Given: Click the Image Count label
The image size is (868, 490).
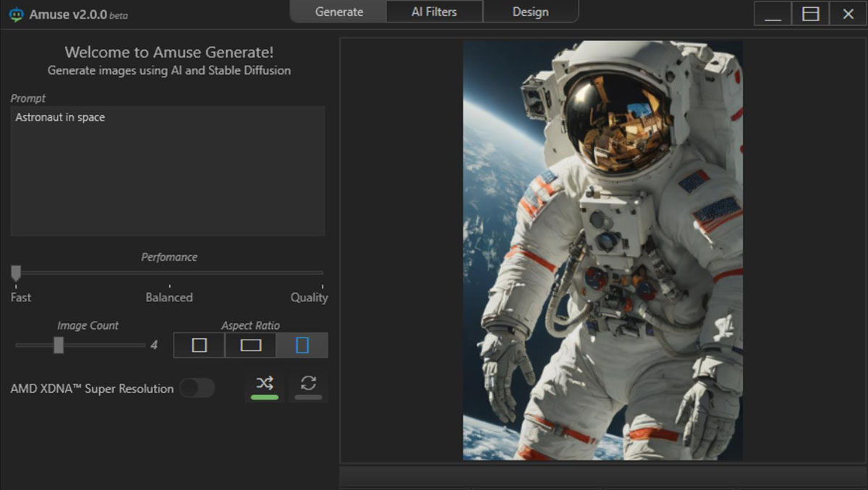Looking at the screenshot, I should (x=88, y=325).
